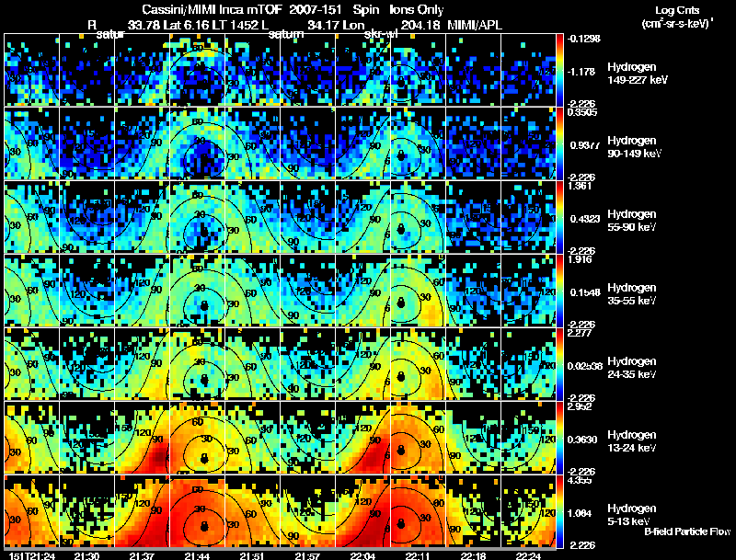The width and height of the screenshot is (736, 560).
Task: Open the Hydrogen 24-35 keV image at 21:57
Action: click(x=307, y=364)
